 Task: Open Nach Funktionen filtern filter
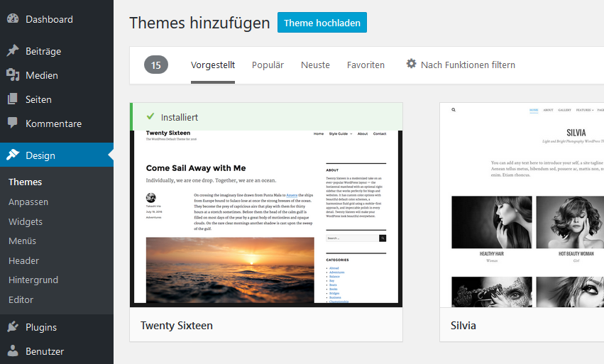pos(461,65)
